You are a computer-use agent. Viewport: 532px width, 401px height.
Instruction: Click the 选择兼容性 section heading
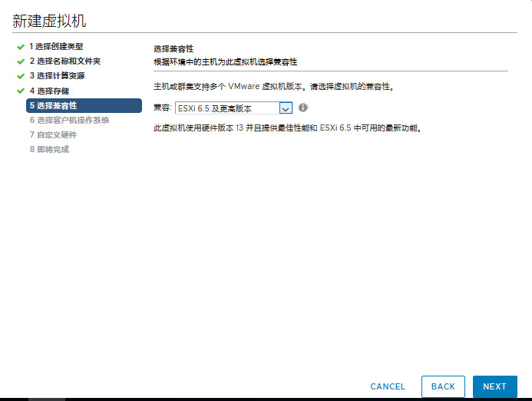pyautogui.click(x=173, y=49)
